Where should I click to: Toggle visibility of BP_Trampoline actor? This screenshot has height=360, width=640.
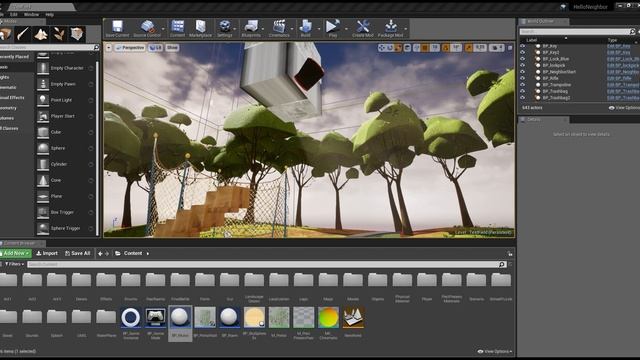522,85
